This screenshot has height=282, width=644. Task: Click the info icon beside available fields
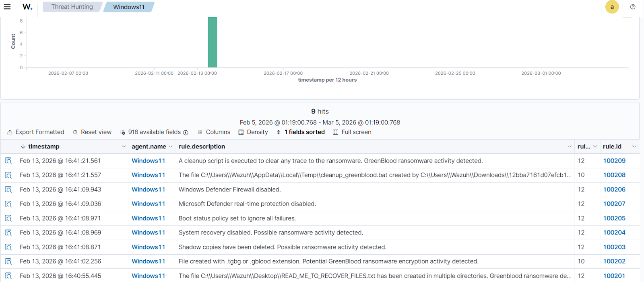186,132
